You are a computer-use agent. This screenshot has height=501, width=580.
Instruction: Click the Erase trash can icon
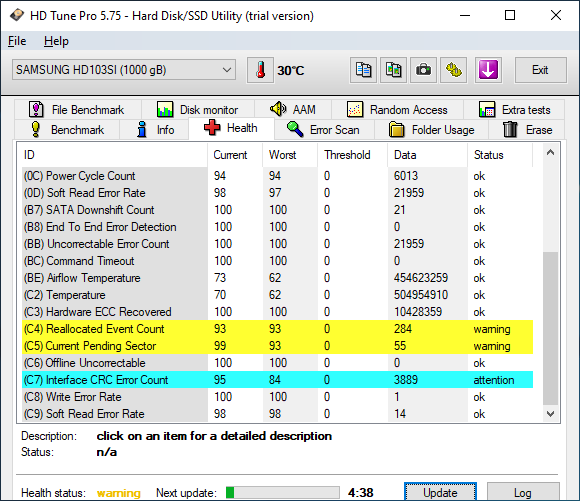pos(510,130)
